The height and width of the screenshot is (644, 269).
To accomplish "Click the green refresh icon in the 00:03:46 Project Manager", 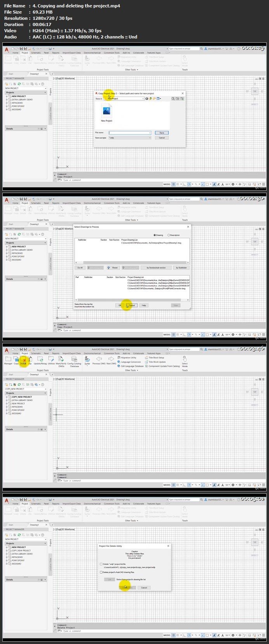I will point(19,385).
